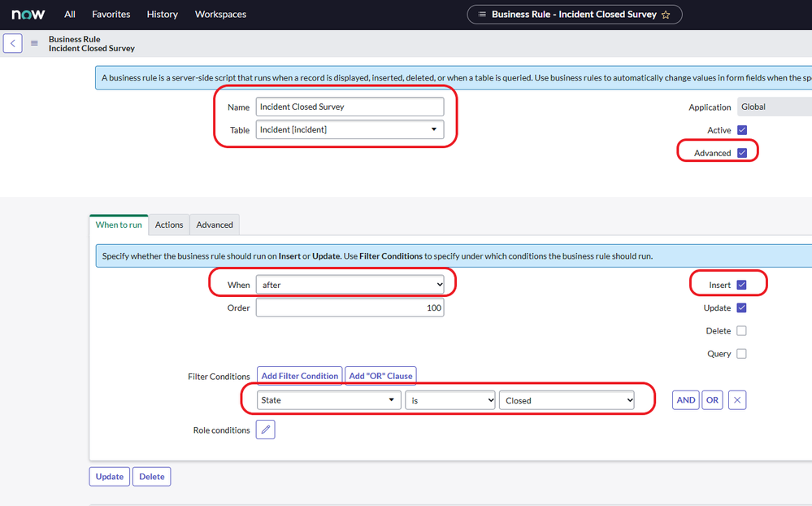Click the list icon in title pill
Viewport: 812px width, 506px height.
click(482, 15)
